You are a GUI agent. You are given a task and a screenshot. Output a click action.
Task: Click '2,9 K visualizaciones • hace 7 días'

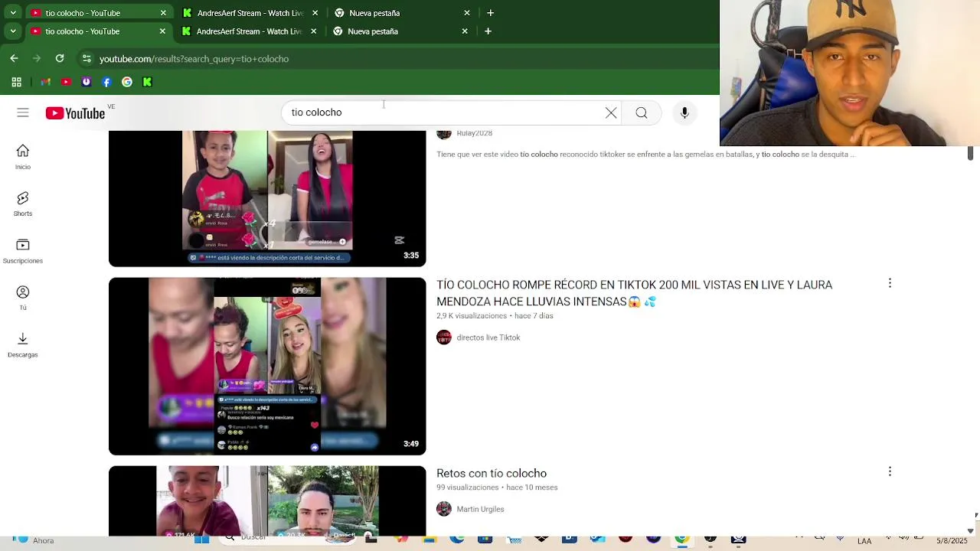(495, 315)
